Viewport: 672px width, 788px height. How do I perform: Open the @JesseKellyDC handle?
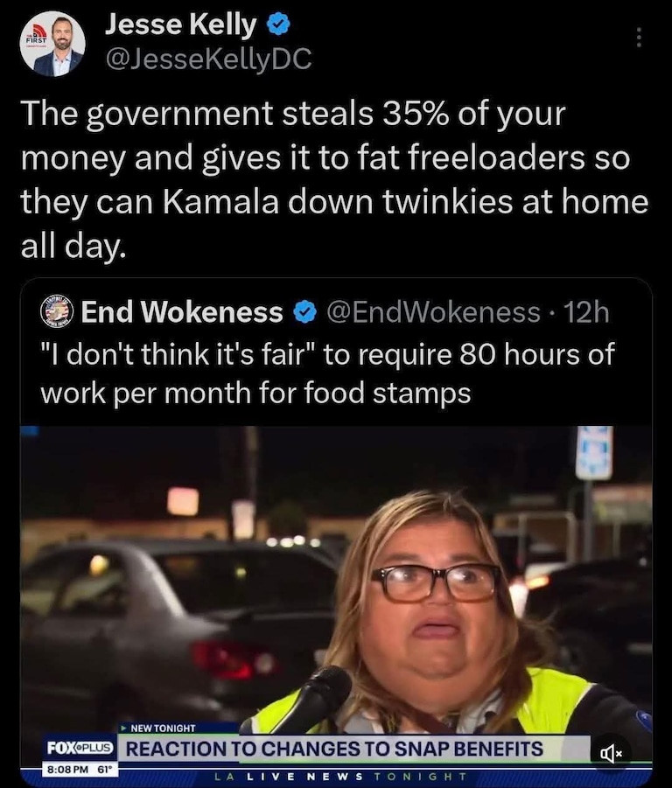coord(208,59)
